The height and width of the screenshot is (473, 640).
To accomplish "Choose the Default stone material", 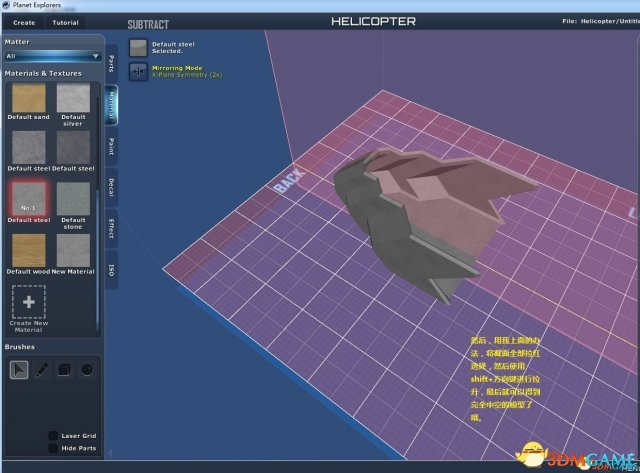I will pos(73,199).
